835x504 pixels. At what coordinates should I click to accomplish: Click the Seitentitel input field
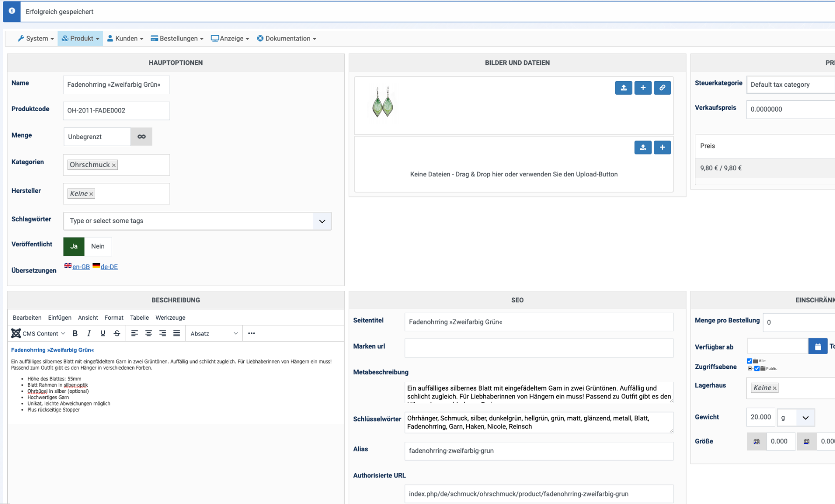click(x=539, y=322)
